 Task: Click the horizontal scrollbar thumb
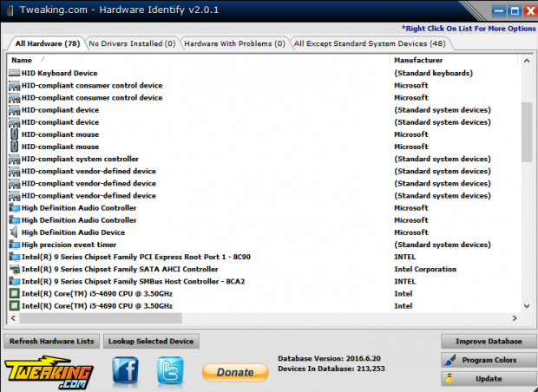(x=101, y=318)
